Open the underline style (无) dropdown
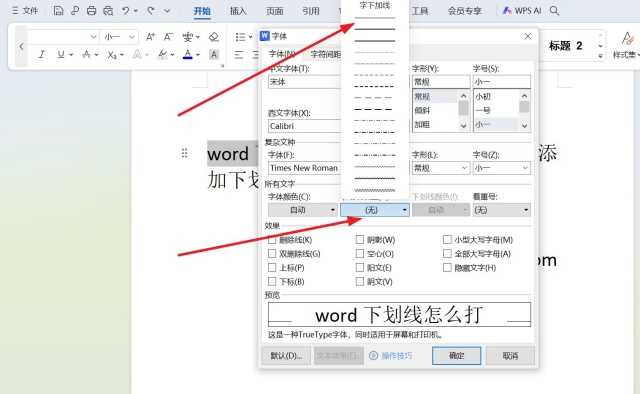This screenshot has width=640, height=394. coord(375,210)
